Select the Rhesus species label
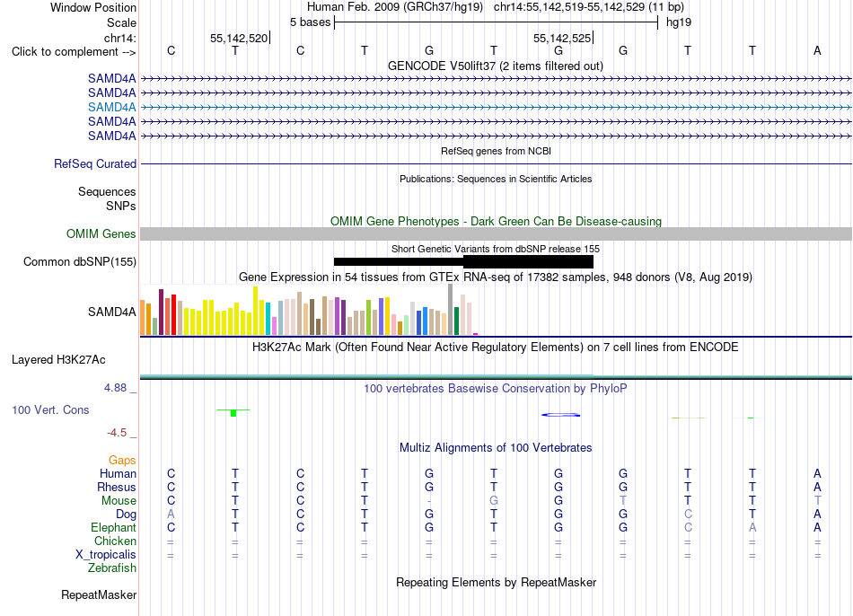 pos(117,487)
